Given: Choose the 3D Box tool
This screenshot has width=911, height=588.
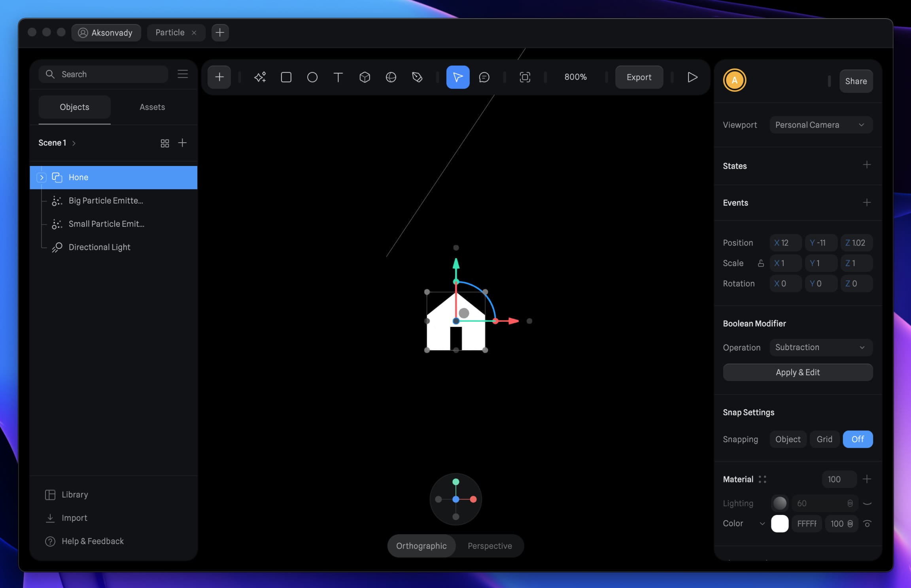Looking at the screenshot, I should (x=365, y=77).
